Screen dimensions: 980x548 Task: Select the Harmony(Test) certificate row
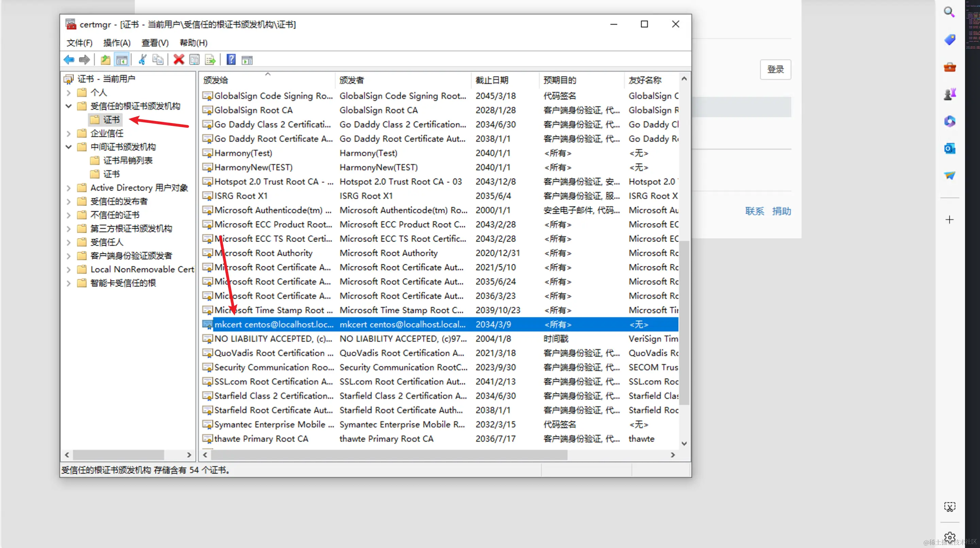[x=440, y=153]
